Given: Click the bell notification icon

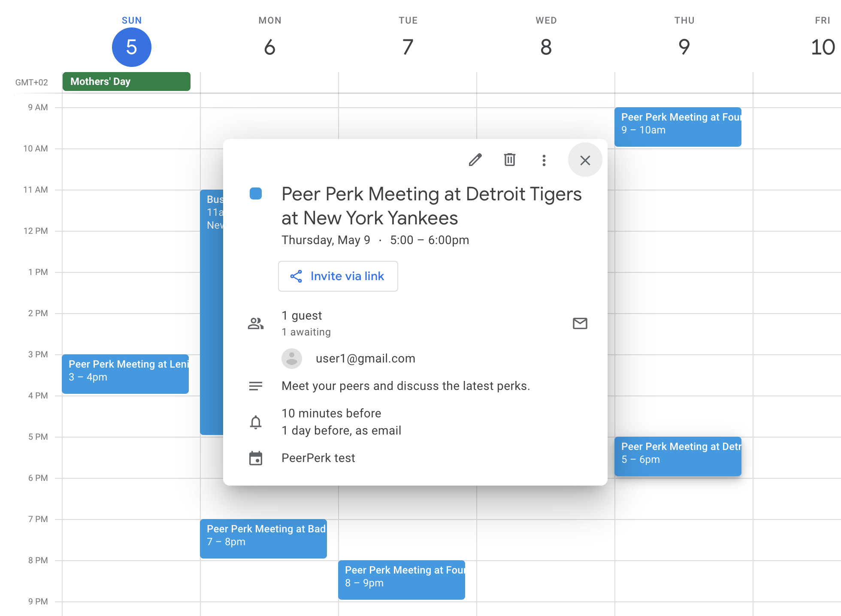Looking at the screenshot, I should [x=256, y=422].
